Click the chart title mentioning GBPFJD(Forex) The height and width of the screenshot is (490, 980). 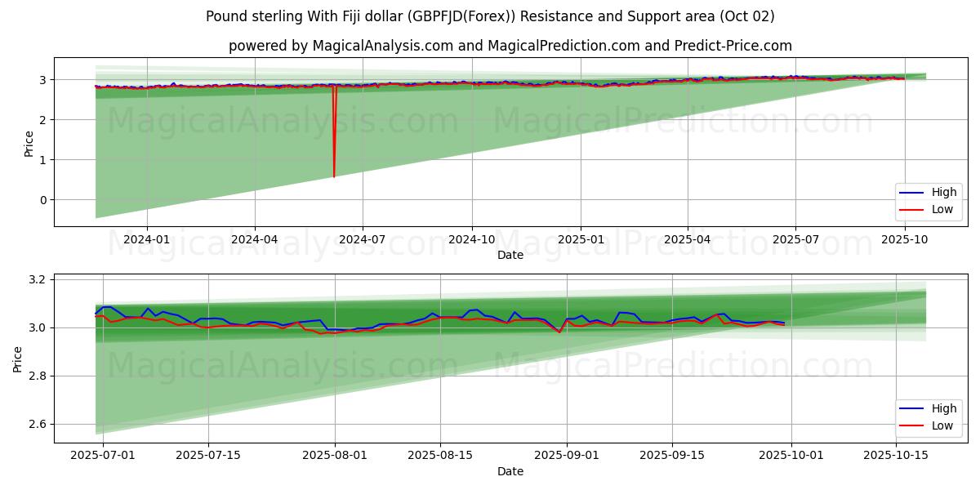pos(490,16)
